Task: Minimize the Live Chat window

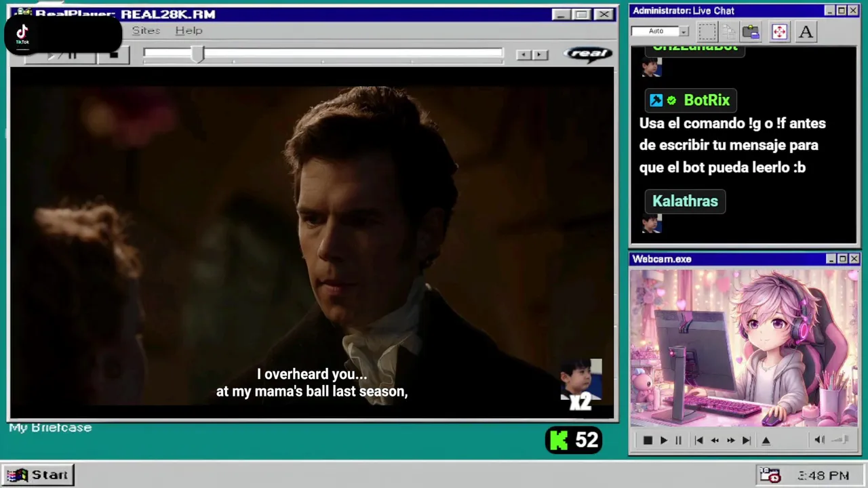Action: [829, 11]
